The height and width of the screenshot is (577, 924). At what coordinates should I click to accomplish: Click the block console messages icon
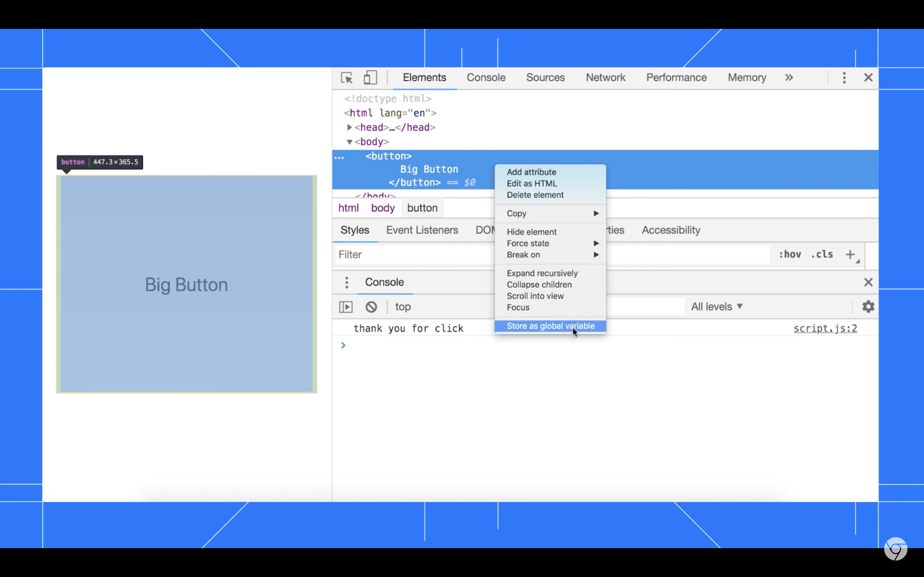pos(371,306)
